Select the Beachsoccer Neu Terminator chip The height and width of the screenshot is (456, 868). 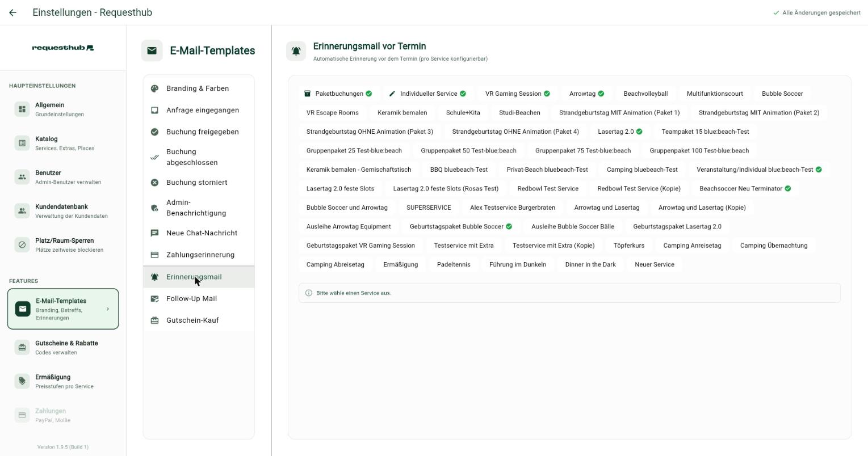click(x=745, y=188)
